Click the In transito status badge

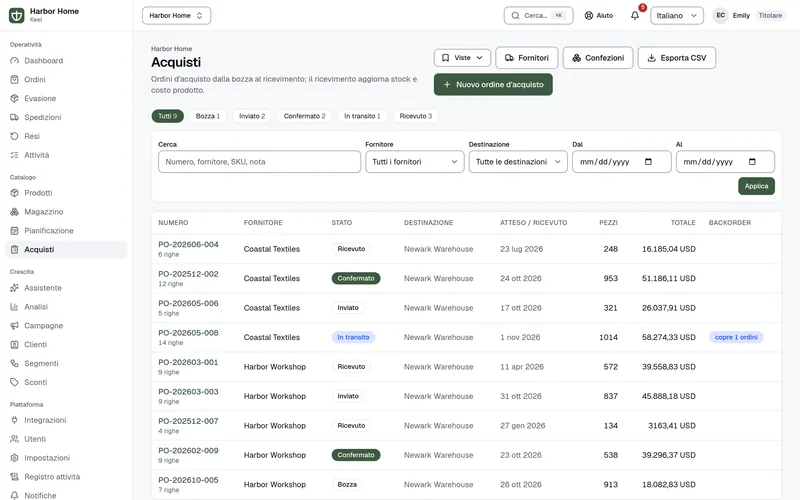coord(354,337)
